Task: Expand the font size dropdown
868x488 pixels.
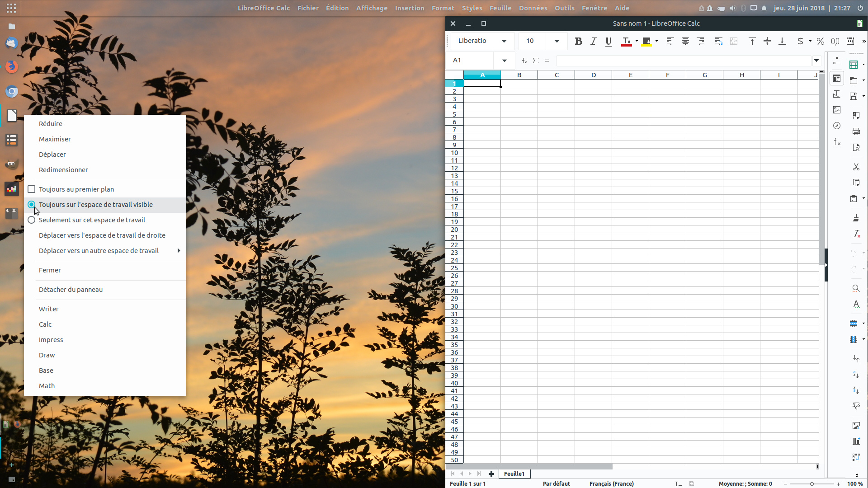Action: click(x=557, y=41)
